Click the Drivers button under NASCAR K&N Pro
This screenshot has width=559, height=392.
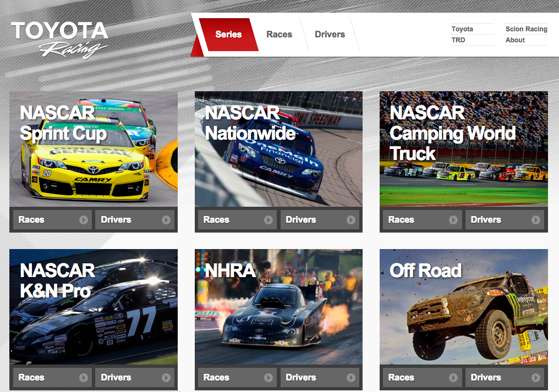135,377
